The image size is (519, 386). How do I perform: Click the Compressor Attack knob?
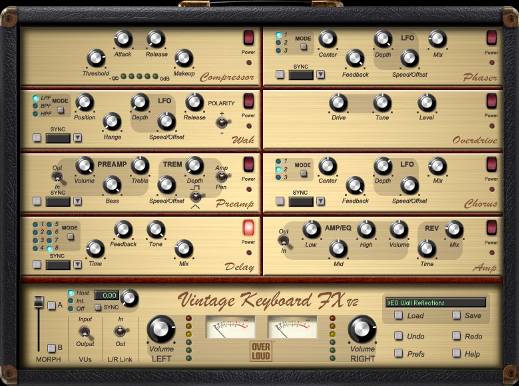123,39
